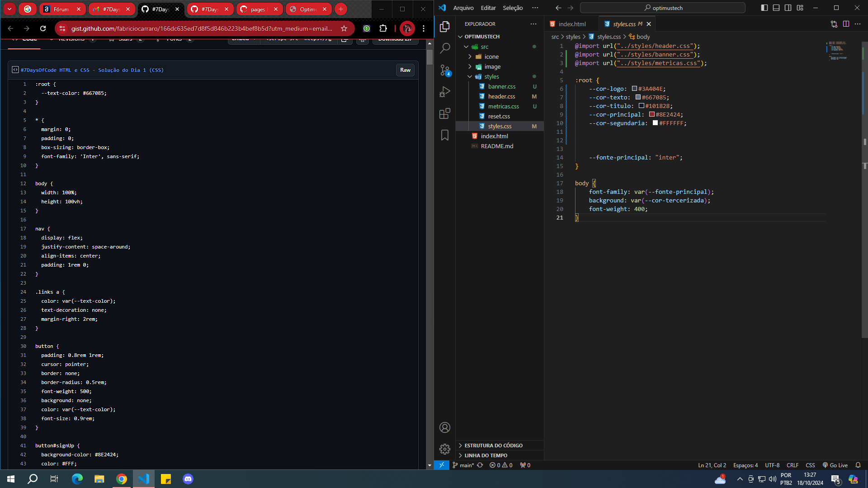Viewport: 868px width, 488px height.
Task: Open Extensions view in activity bar
Action: [x=445, y=113]
